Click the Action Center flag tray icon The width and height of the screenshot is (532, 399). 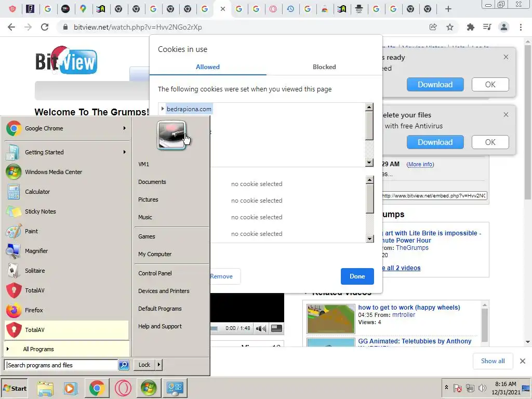(x=457, y=388)
